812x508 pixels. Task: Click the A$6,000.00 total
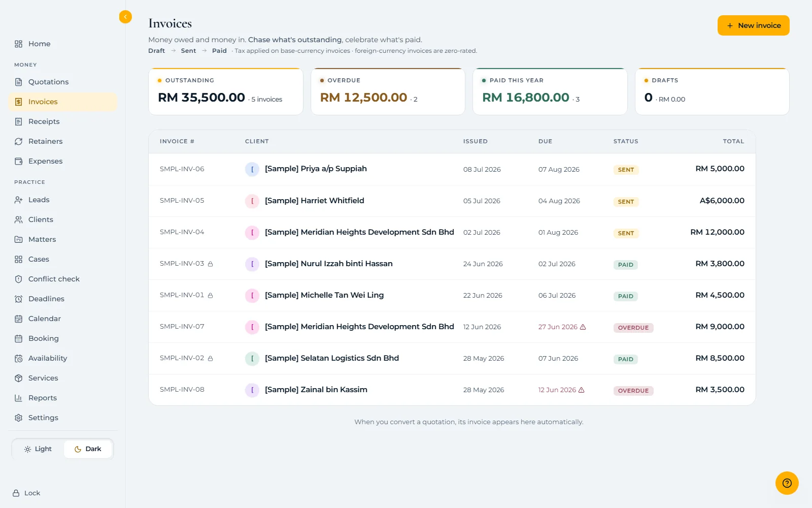pos(722,201)
